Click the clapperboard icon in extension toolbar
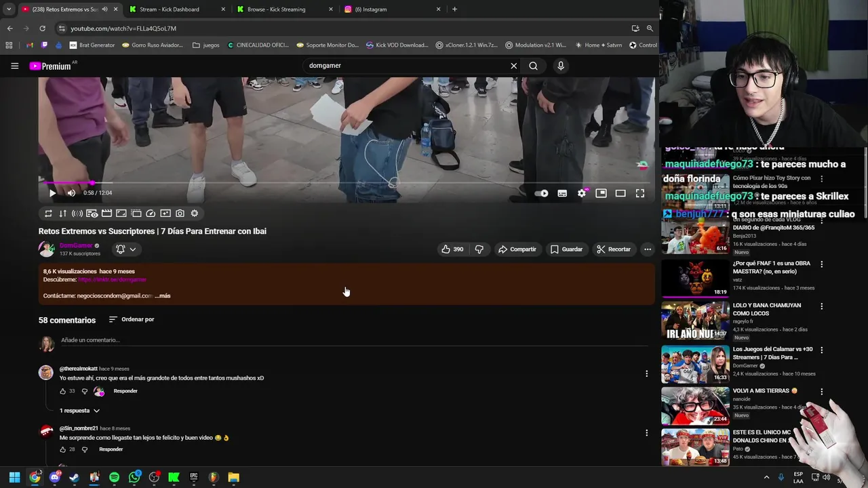 coord(106,213)
